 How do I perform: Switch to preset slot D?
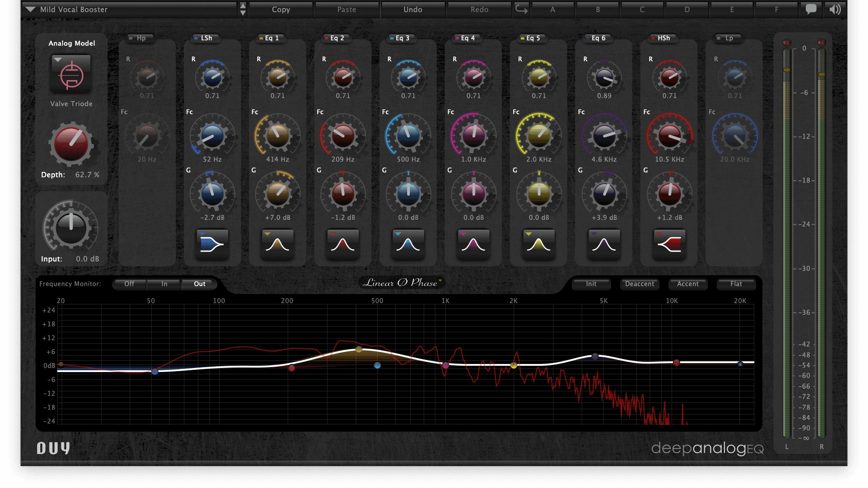tap(687, 9)
